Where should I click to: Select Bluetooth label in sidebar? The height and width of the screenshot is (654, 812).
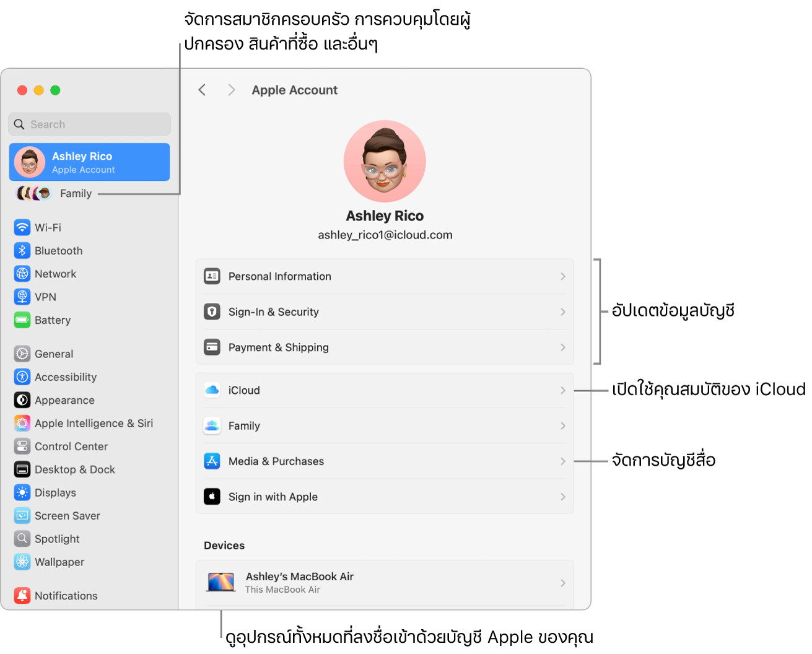(58, 251)
